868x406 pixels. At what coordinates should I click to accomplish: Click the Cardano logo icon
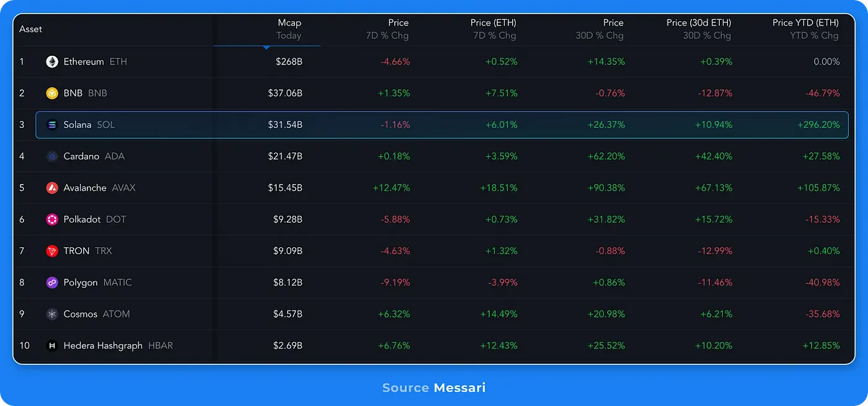point(51,156)
